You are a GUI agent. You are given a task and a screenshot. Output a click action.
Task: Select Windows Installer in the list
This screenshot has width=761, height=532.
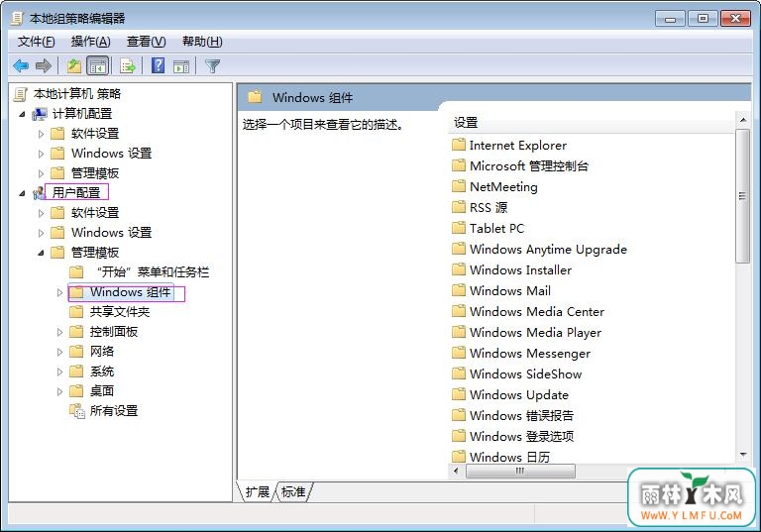[520, 269]
